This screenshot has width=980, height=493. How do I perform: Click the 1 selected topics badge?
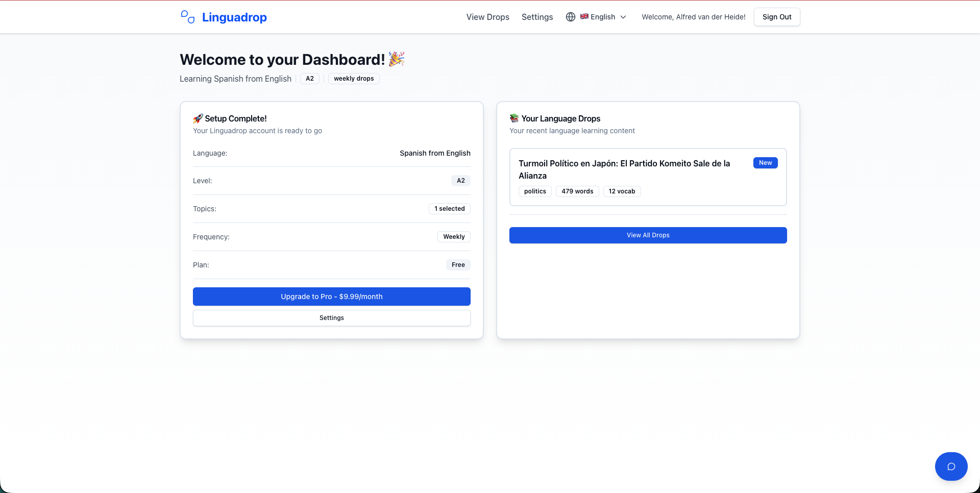click(x=450, y=209)
